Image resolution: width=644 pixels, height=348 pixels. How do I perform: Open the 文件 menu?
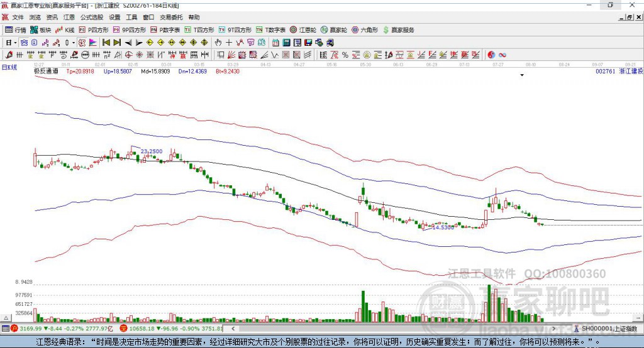coord(18,17)
